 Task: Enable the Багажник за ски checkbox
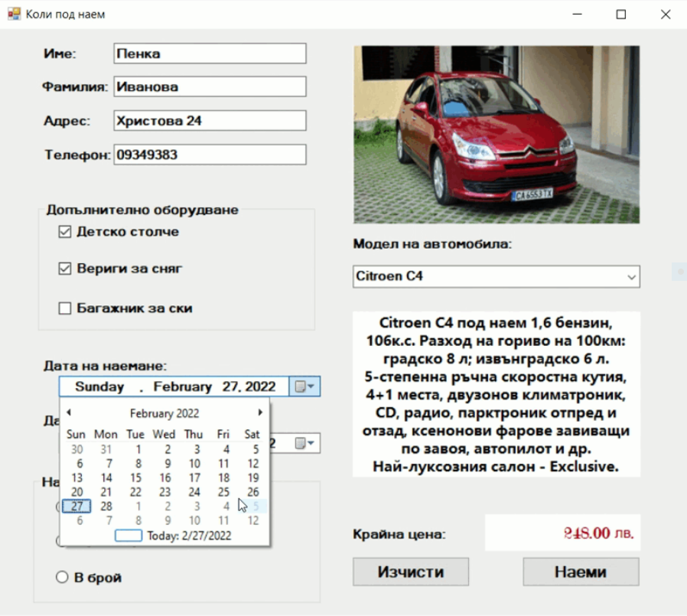coord(65,308)
